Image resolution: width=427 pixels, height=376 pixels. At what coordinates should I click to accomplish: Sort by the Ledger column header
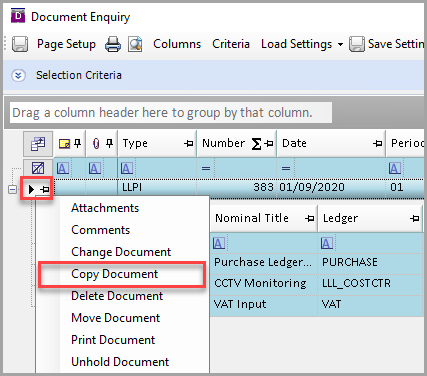(340, 218)
